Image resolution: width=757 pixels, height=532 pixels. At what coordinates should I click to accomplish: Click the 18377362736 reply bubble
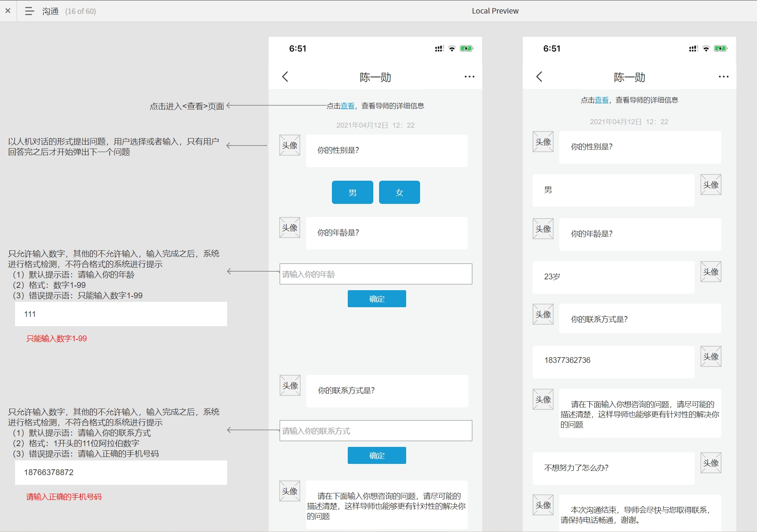point(613,362)
